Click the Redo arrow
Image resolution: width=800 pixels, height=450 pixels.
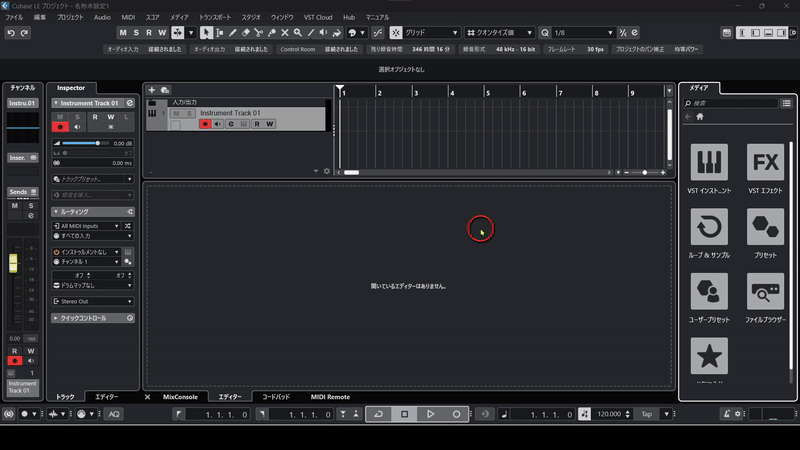tap(24, 33)
